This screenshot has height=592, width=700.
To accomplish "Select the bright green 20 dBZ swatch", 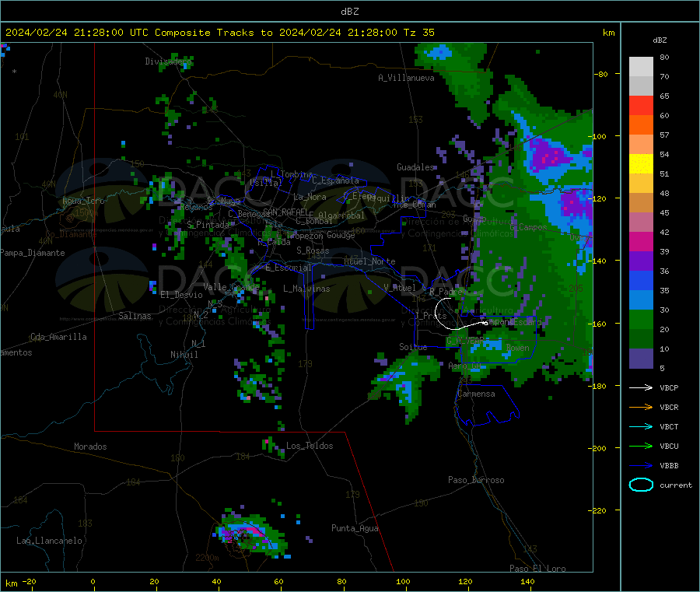I will 641,320.
